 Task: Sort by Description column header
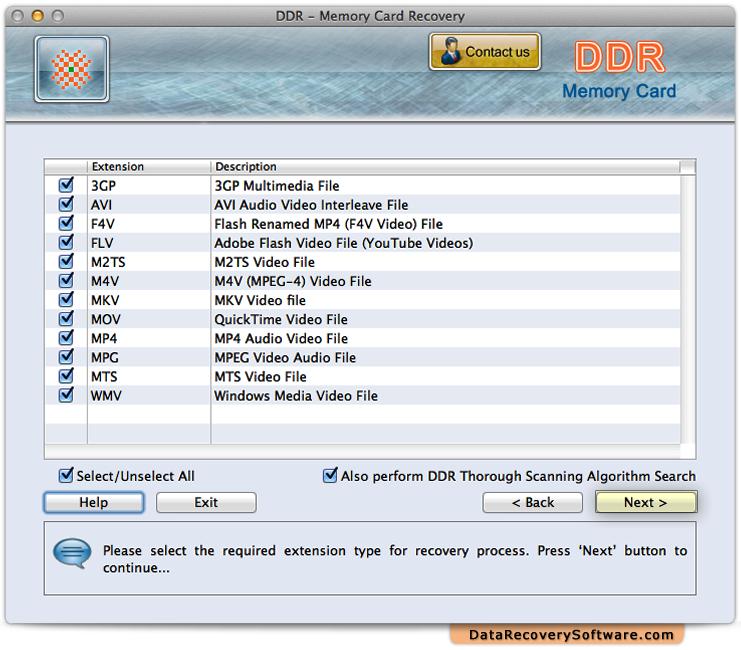coord(445,166)
